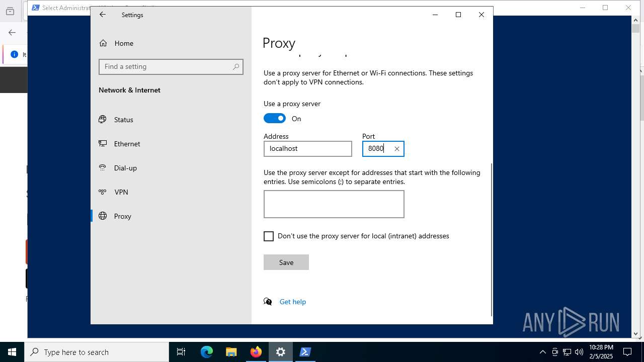Click the Dial-up icon in sidebar
The height and width of the screenshot is (362, 644).
point(103,167)
